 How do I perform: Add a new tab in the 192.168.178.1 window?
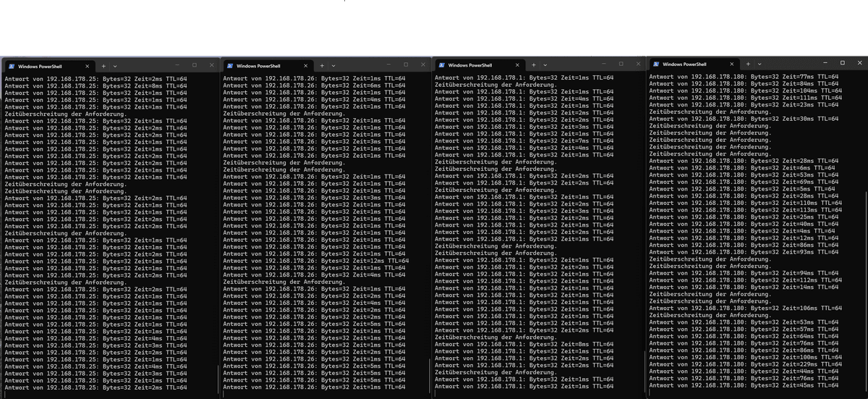(534, 65)
